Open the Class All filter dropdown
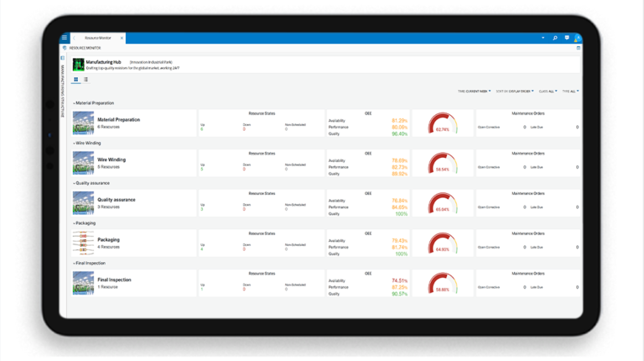Screen dimensions: 644x361 (x=548, y=91)
